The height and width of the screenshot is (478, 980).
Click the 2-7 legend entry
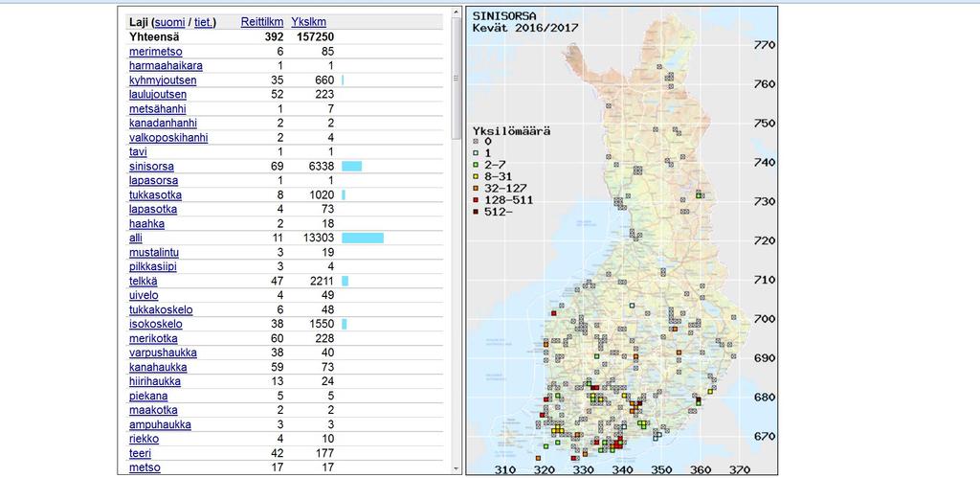tap(487, 165)
